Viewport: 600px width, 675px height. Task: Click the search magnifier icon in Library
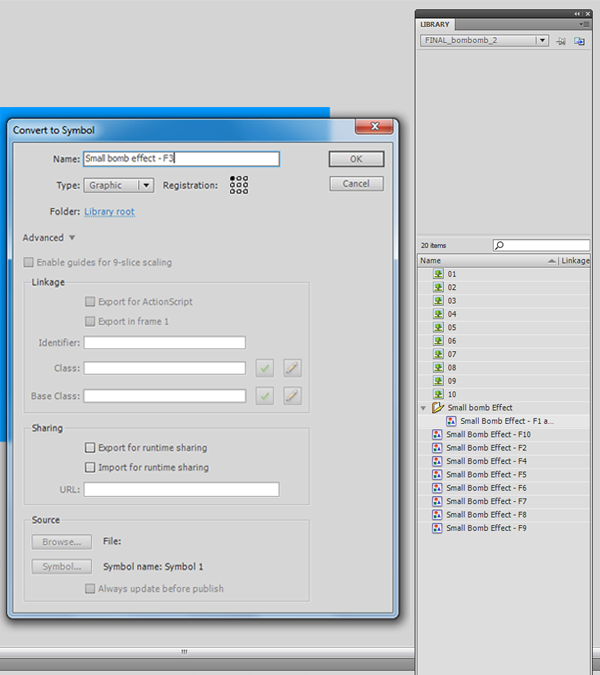[499, 245]
